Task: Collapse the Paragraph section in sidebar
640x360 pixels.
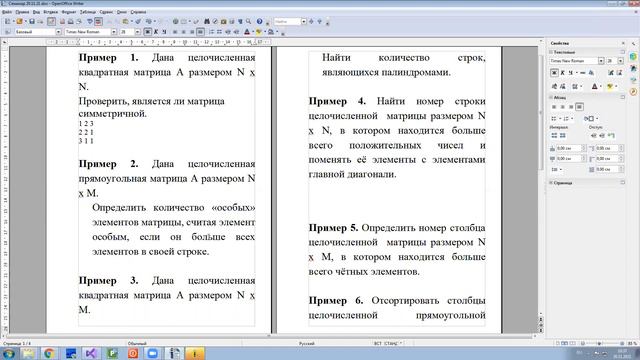Action: point(551,97)
